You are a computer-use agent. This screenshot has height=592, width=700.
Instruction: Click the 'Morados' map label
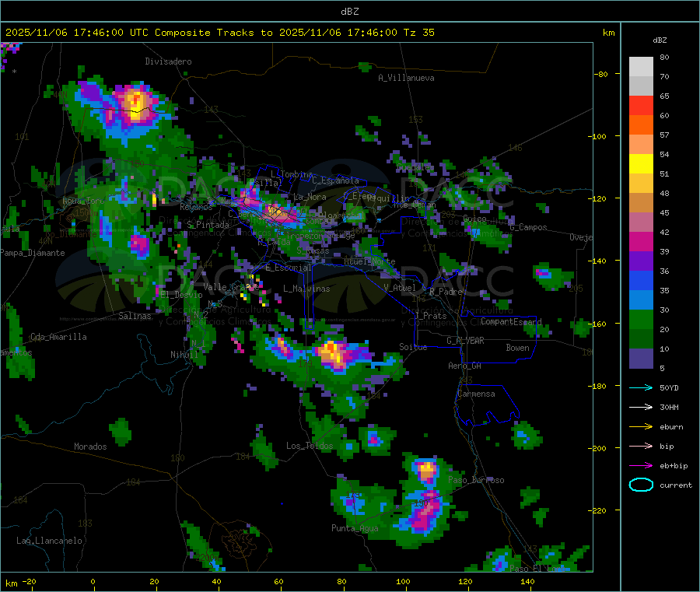pos(90,447)
